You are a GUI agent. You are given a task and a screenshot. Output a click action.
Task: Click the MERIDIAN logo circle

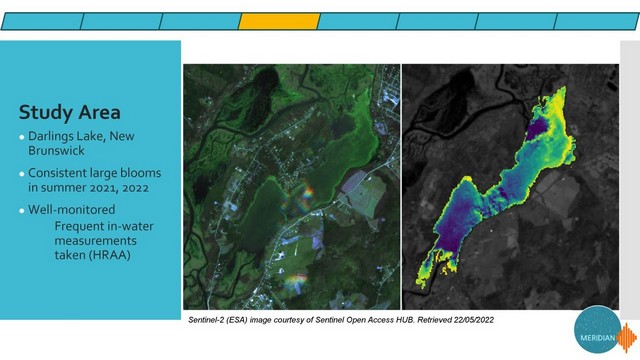coord(598,330)
